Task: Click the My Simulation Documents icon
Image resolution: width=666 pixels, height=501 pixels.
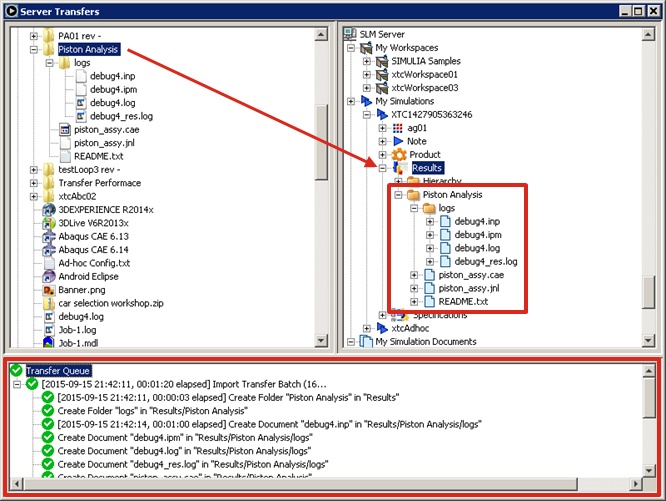Action: click(366, 341)
